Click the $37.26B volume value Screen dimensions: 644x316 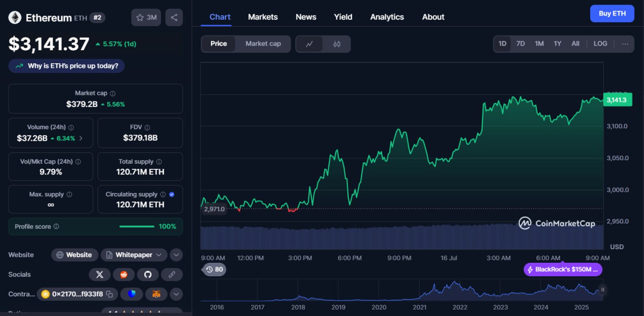32,138
